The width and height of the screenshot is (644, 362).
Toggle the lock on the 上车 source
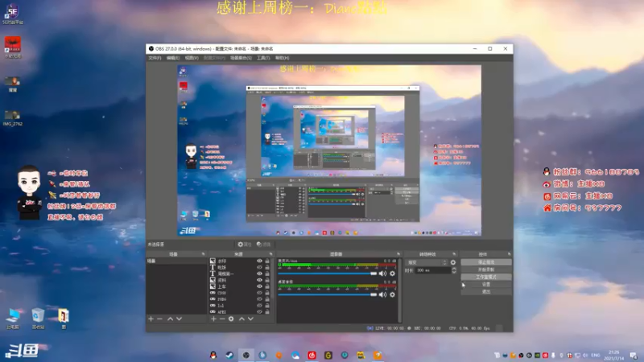click(267, 286)
